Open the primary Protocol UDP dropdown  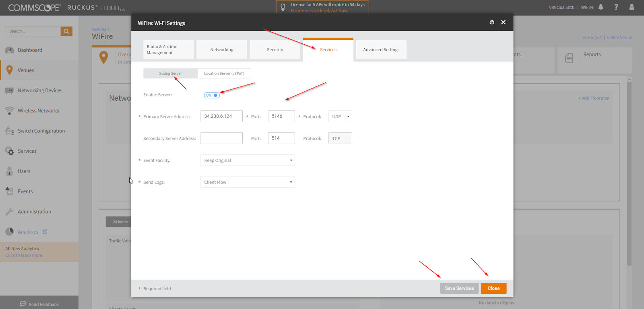[x=340, y=116]
